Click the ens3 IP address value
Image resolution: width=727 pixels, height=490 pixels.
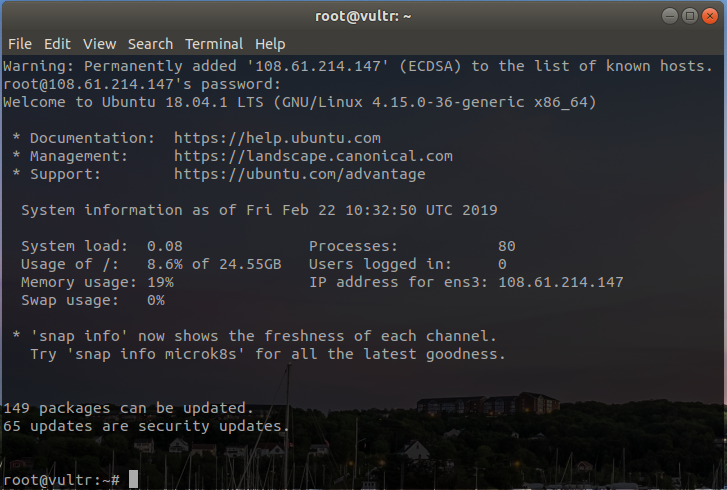[x=560, y=282]
